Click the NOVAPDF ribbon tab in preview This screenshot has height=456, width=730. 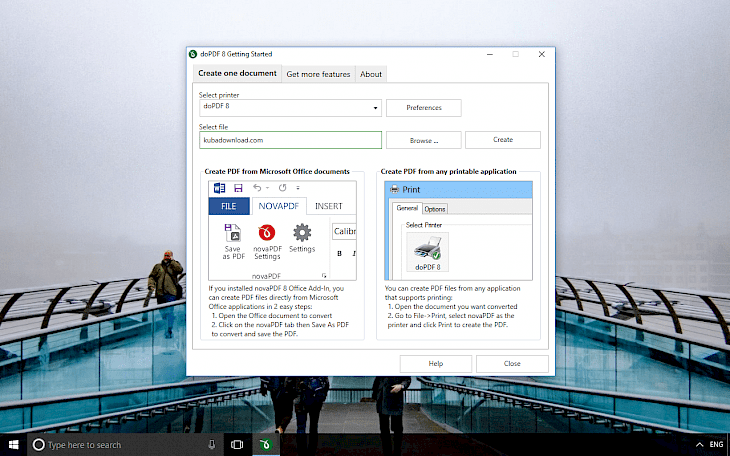[x=278, y=206]
